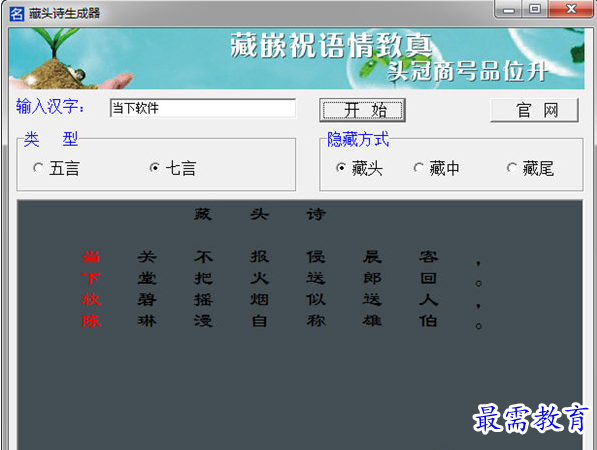Image resolution: width=597 pixels, height=450 pixels.
Task: Click the red character 软 in the poem
Action: click(x=91, y=300)
